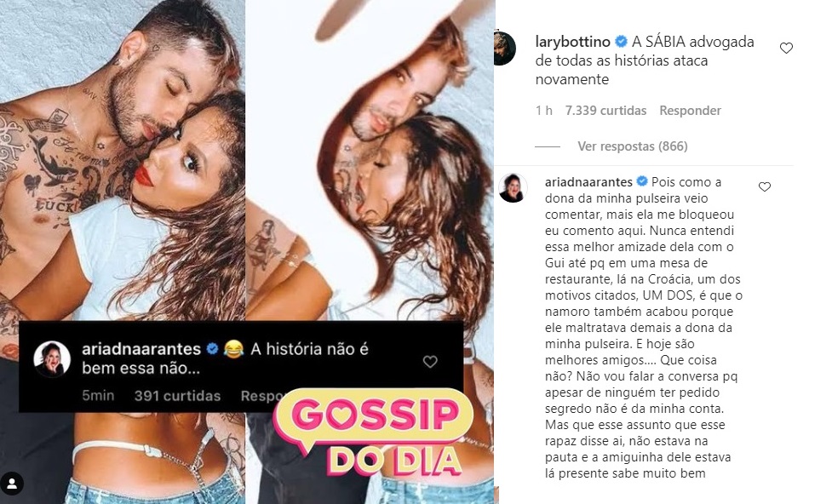Open larybottino's profile picture
The height and width of the screenshot is (504, 832).
coord(505,49)
